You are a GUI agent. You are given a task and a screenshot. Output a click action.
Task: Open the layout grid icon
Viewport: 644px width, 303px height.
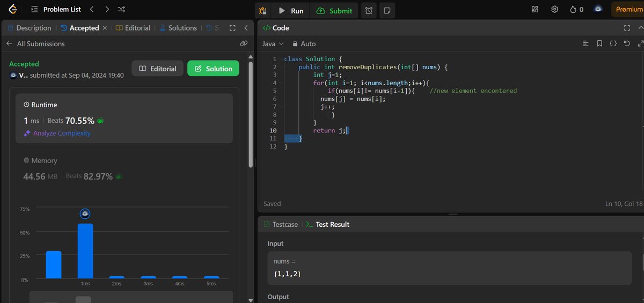(x=535, y=10)
